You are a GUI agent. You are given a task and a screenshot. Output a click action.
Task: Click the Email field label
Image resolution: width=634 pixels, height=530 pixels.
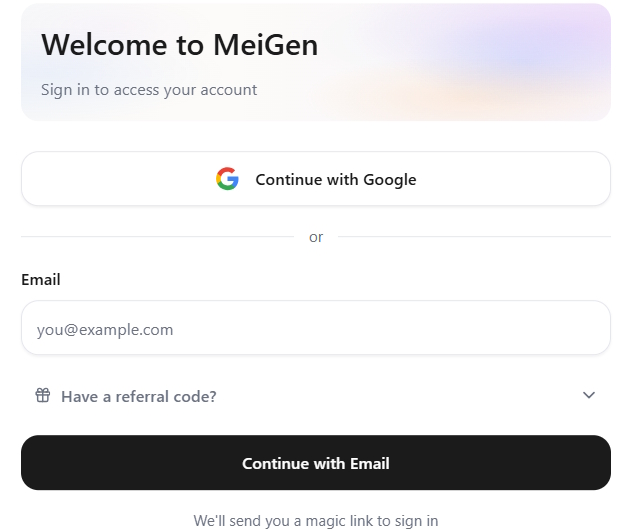41,280
